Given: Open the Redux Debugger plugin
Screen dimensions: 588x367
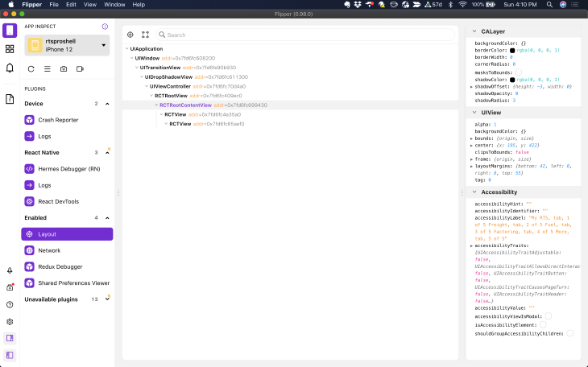Looking at the screenshot, I should point(60,266).
